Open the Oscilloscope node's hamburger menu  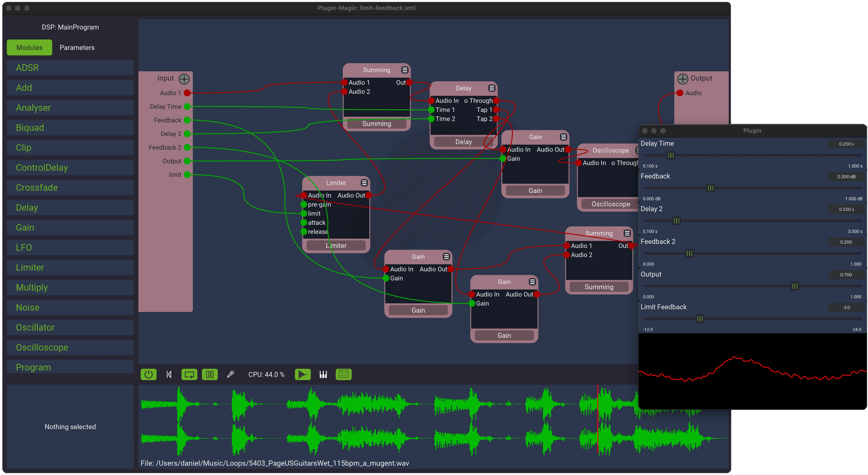click(x=637, y=150)
